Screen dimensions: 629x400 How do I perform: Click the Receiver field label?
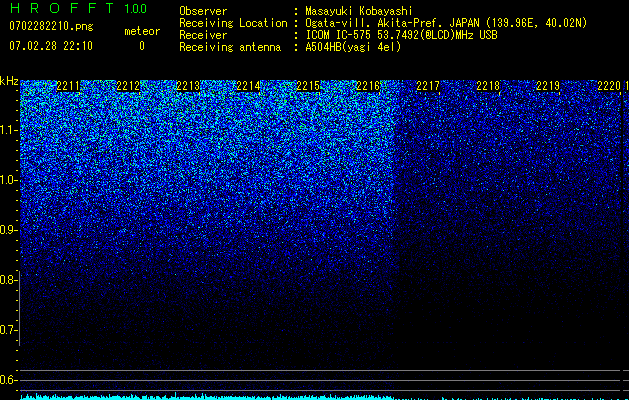(203, 35)
